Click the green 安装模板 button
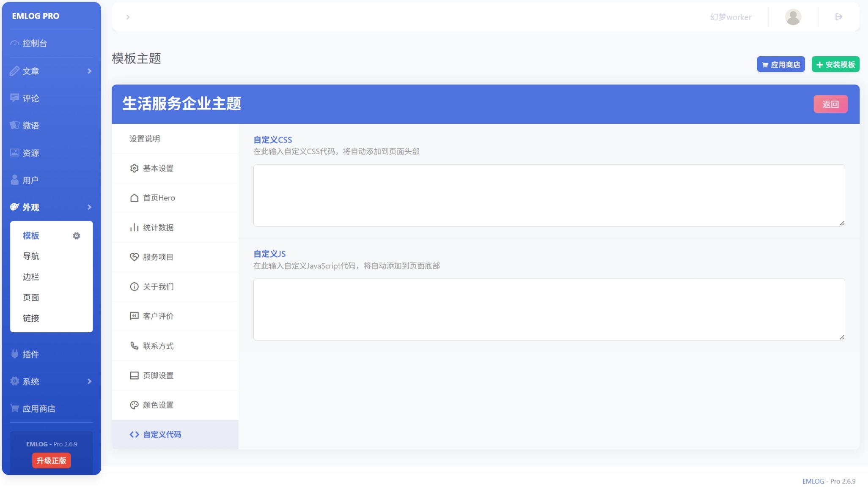Screen dimensions: 868x495 pos(835,65)
